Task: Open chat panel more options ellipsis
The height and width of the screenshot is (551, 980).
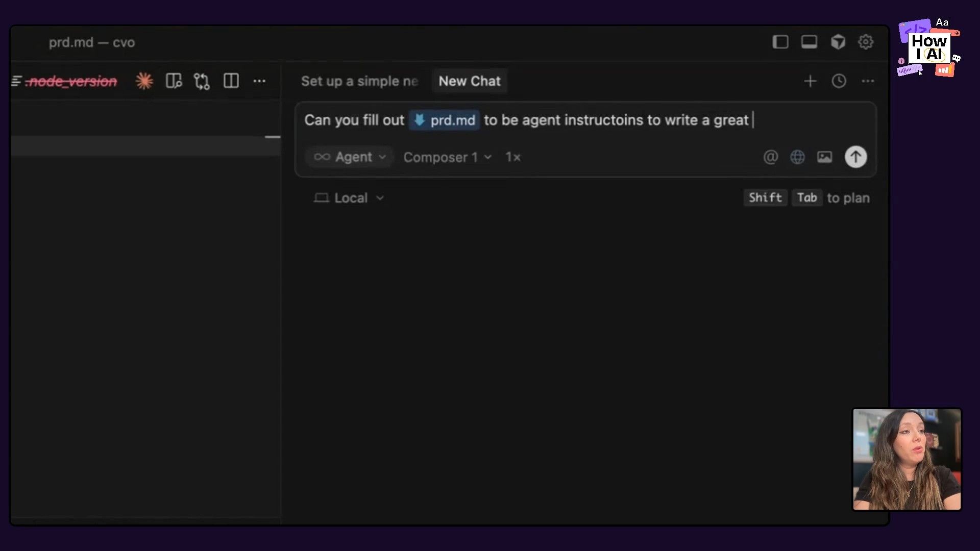Action: 868,81
